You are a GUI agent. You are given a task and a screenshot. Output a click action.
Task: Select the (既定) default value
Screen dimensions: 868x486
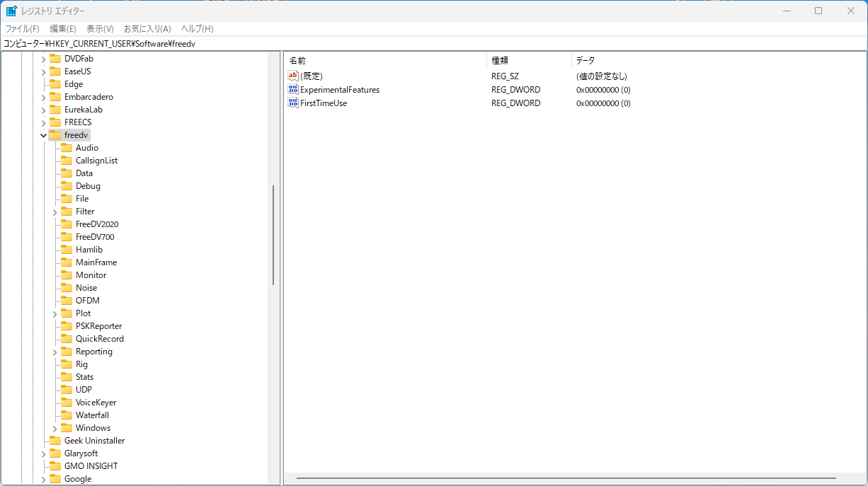click(x=311, y=76)
